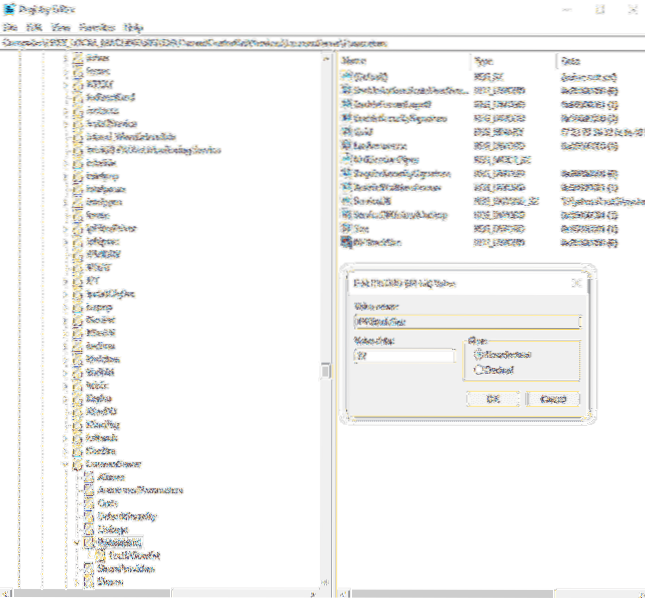Click the NullSessionPipes value icon
Image resolution: width=645 pixels, height=598 pixels.
[x=346, y=159]
